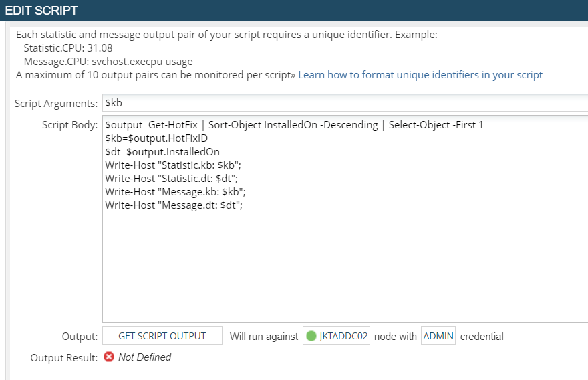Click the red error icon beside Not Defined

(x=109, y=357)
